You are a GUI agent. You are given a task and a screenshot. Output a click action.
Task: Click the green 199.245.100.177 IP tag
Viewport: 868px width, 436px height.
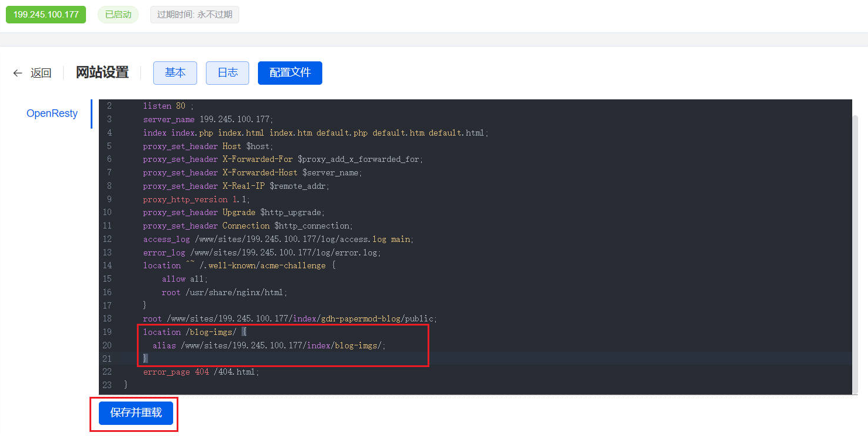tap(46, 15)
